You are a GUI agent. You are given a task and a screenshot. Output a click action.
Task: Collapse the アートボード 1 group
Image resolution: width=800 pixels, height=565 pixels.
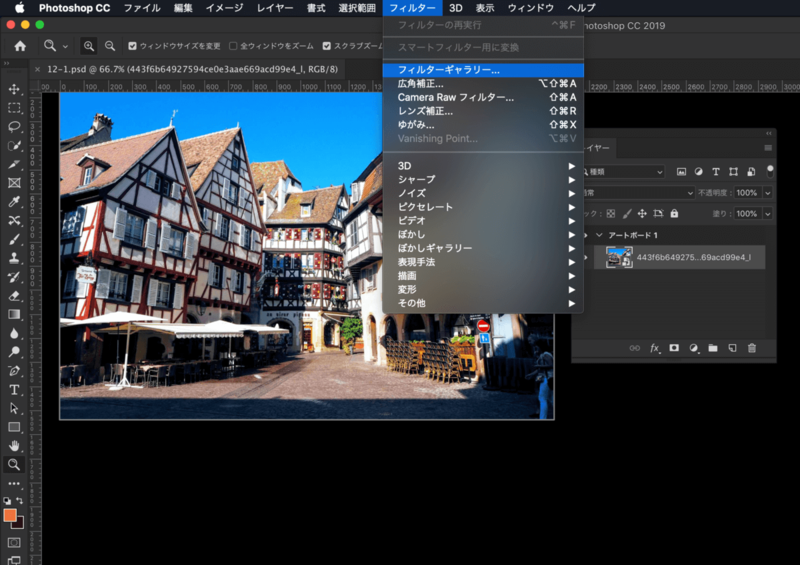pyautogui.click(x=599, y=235)
